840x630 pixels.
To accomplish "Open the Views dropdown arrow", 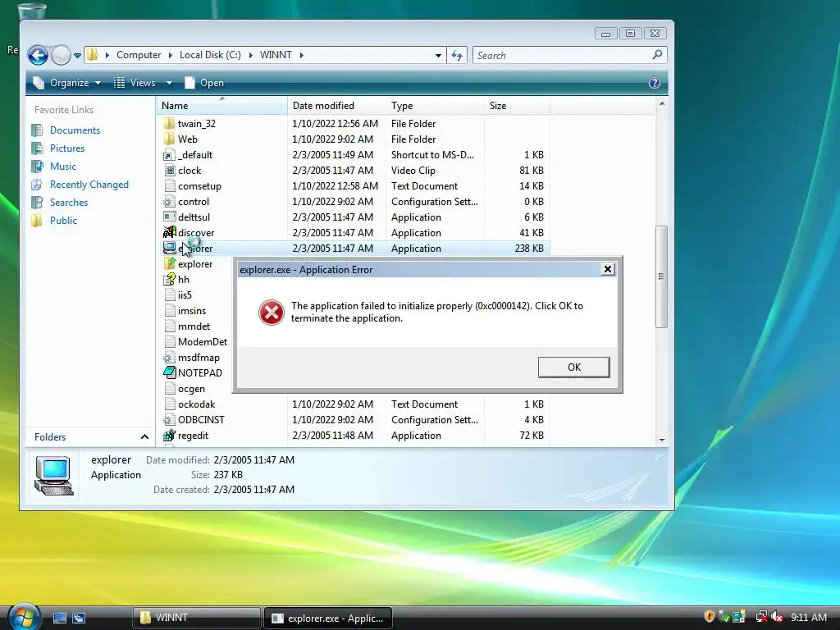I will [169, 83].
